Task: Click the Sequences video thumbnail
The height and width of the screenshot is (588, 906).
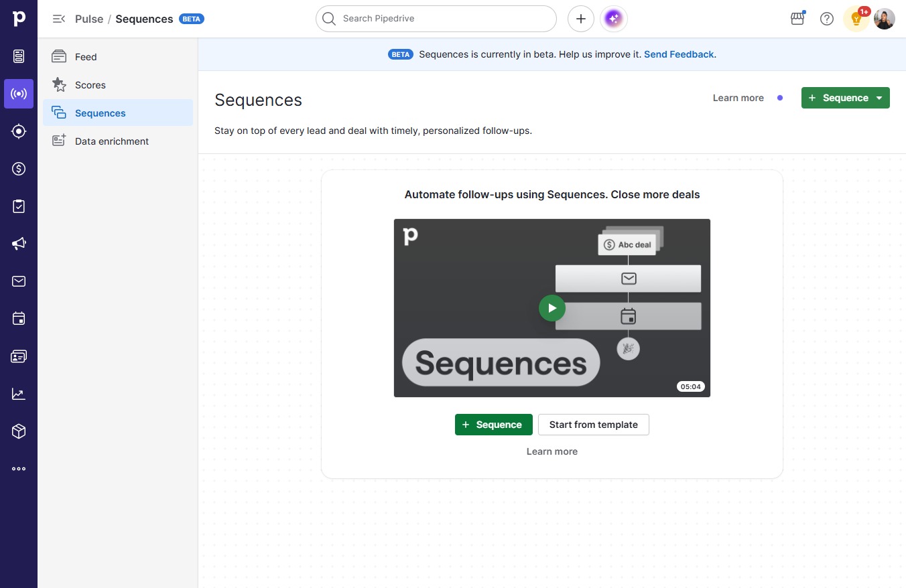Action: coord(552,308)
